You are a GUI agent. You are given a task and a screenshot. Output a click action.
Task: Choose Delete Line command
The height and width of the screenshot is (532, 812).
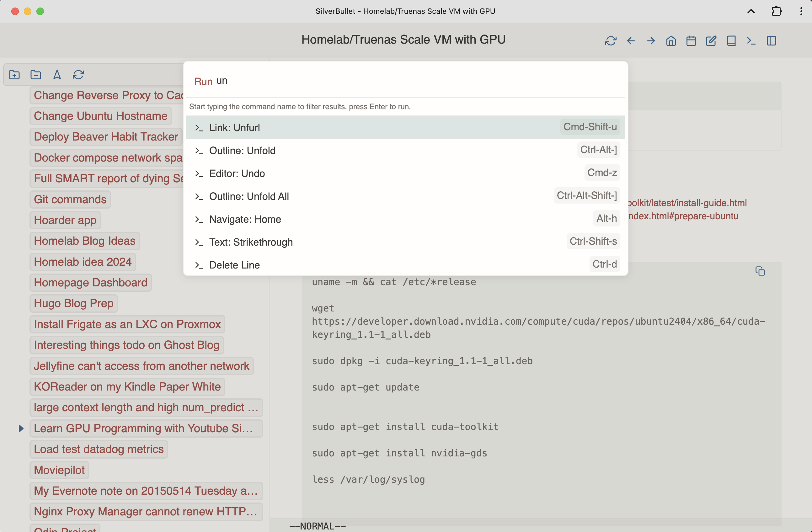click(x=405, y=264)
